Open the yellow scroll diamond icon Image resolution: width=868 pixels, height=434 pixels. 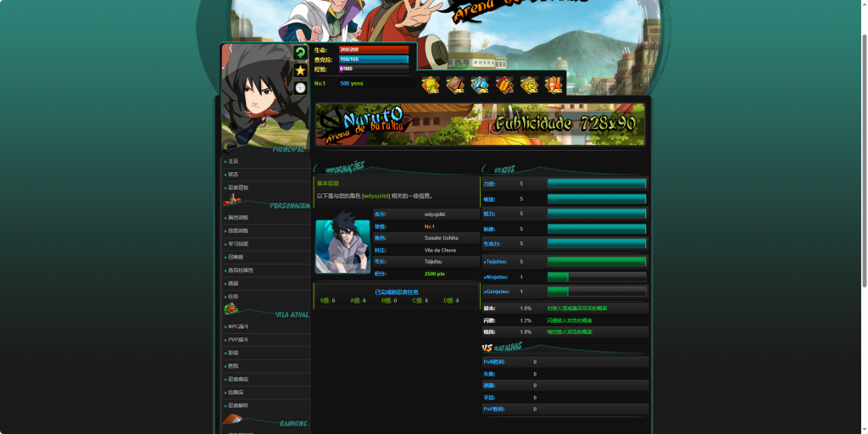[431, 85]
